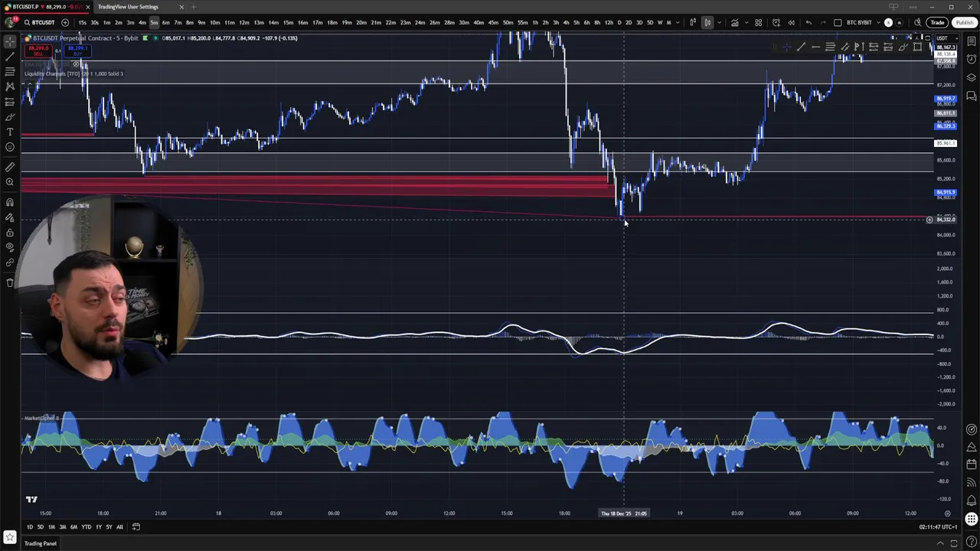Click the Publish button
Image resolution: width=980 pixels, height=551 pixels.
[x=964, y=22]
